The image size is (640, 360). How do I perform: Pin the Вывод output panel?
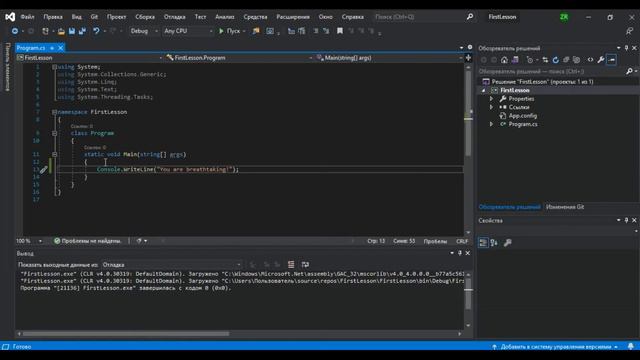tap(460, 253)
